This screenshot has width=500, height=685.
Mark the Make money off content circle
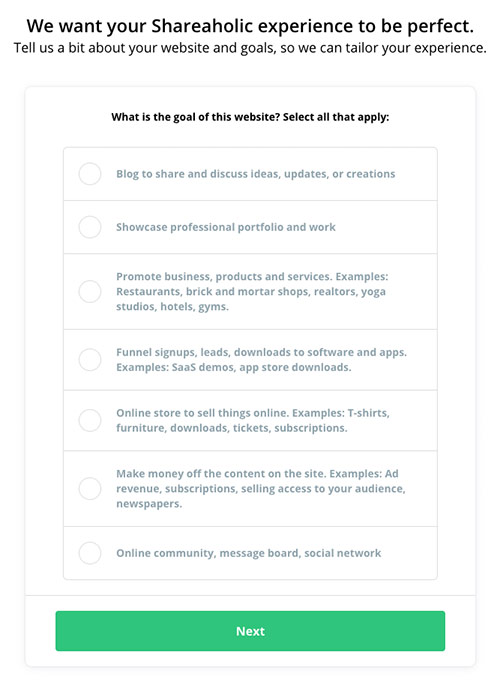[90, 488]
